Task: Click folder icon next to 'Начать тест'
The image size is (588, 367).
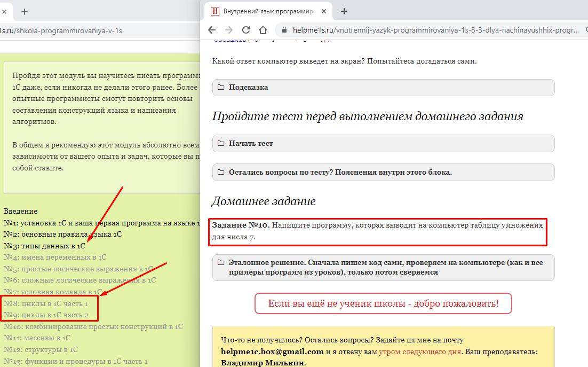Action: tap(221, 143)
